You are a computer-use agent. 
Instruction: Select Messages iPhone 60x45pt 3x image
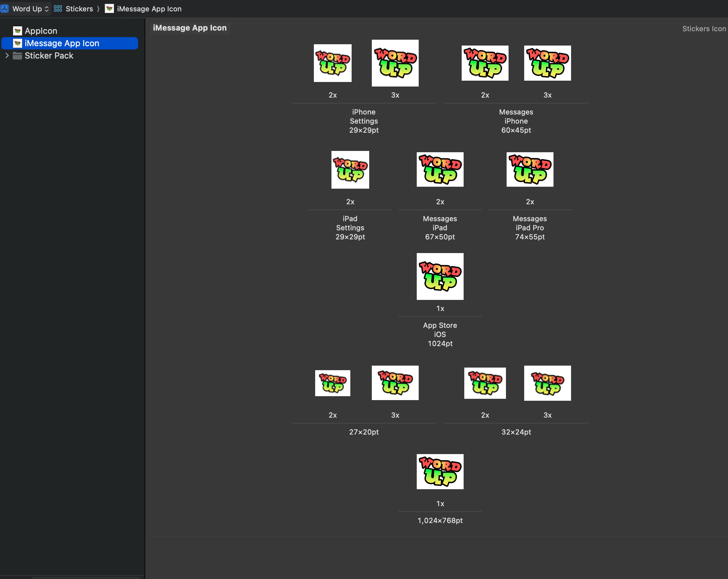547,63
